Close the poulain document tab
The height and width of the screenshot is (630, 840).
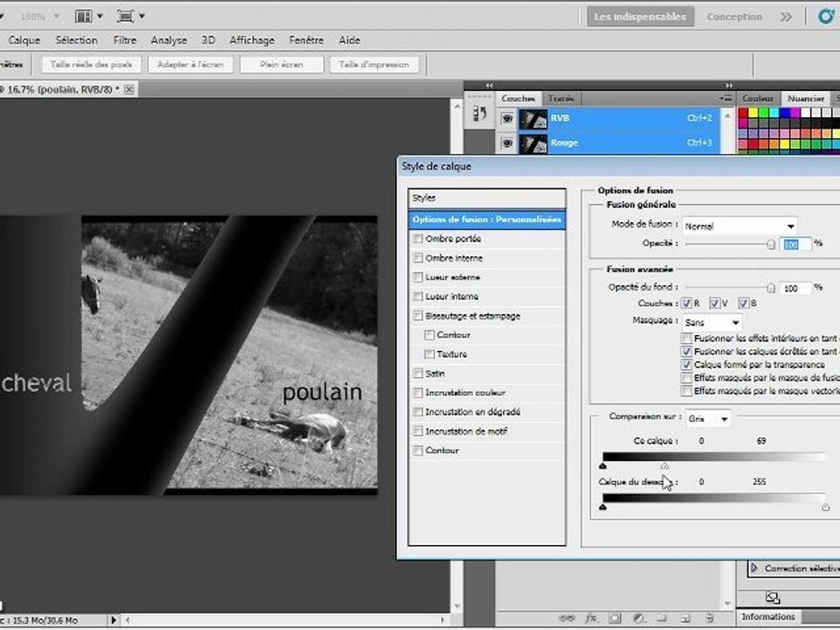coord(129,89)
